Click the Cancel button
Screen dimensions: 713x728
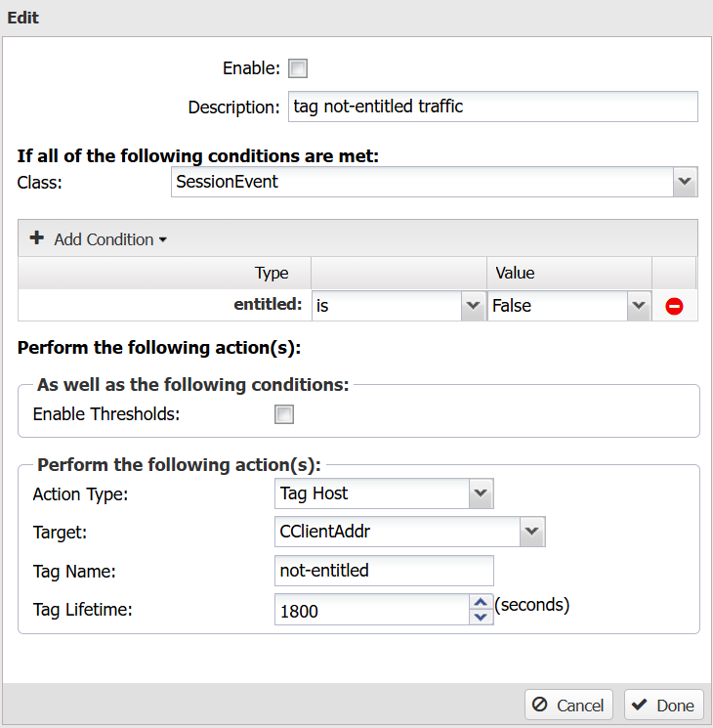click(x=568, y=705)
